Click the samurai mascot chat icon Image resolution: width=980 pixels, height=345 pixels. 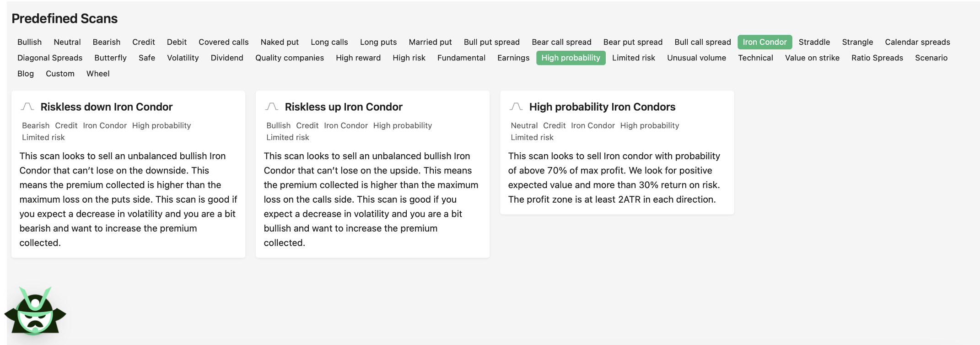tap(35, 312)
